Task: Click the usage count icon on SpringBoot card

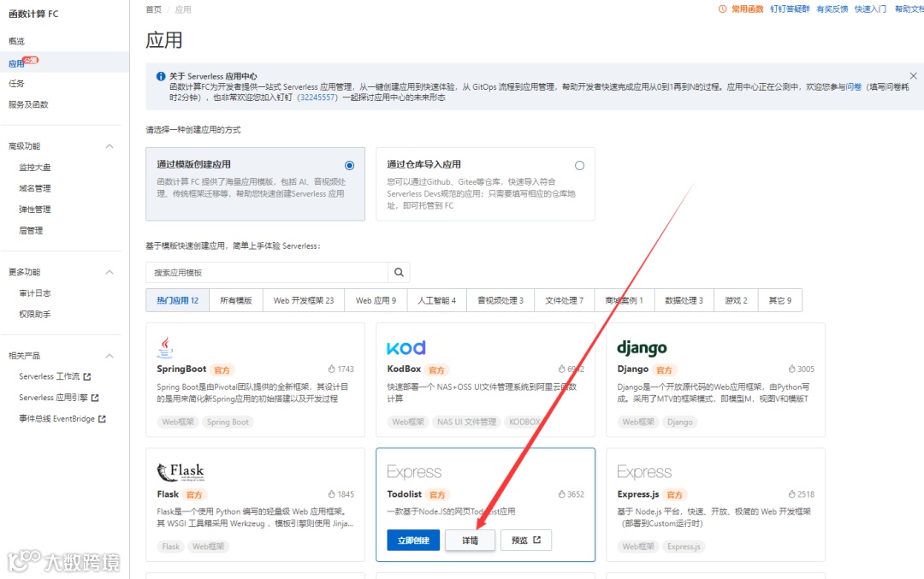Action: point(332,369)
